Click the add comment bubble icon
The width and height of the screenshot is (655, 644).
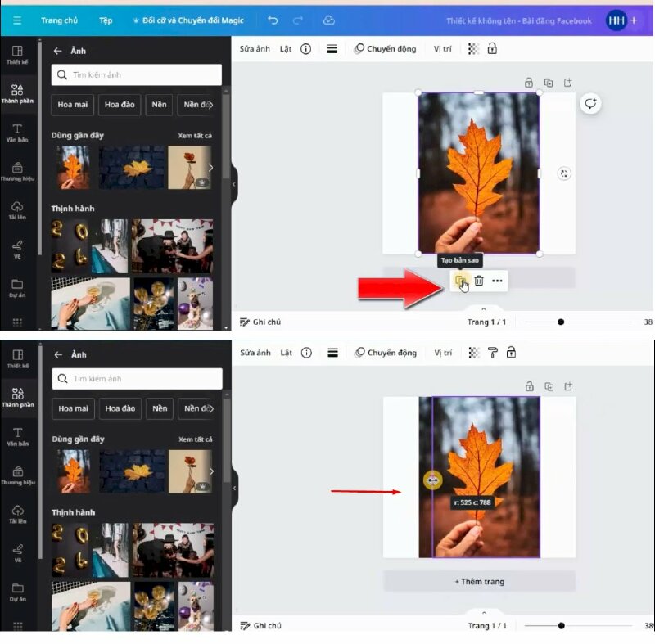pos(590,104)
